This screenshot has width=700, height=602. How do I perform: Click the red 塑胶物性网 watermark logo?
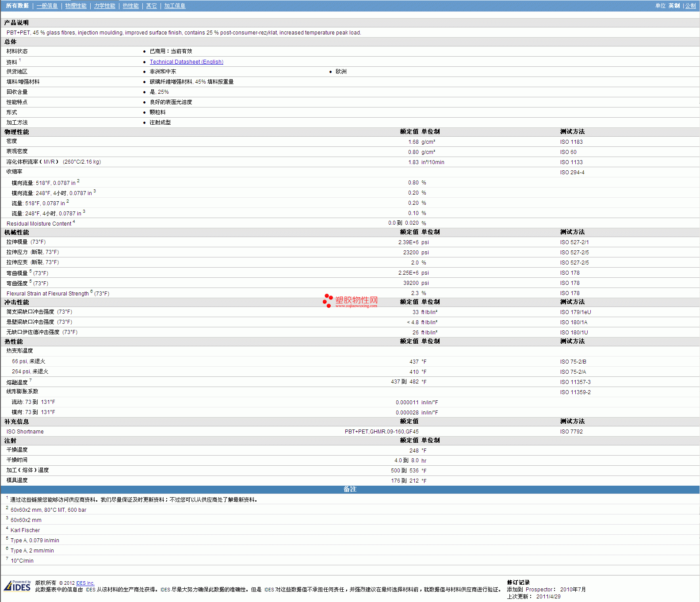(350, 301)
